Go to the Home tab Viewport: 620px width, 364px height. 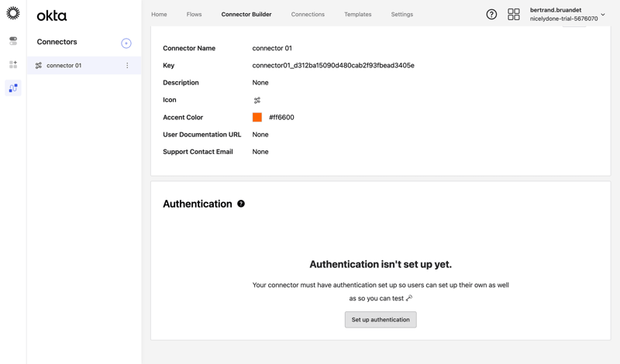coord(159,14)
